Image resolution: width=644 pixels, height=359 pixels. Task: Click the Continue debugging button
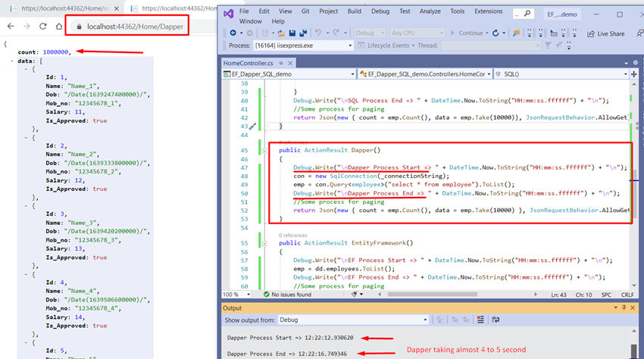pyautogui.click(x=467, y=33)
